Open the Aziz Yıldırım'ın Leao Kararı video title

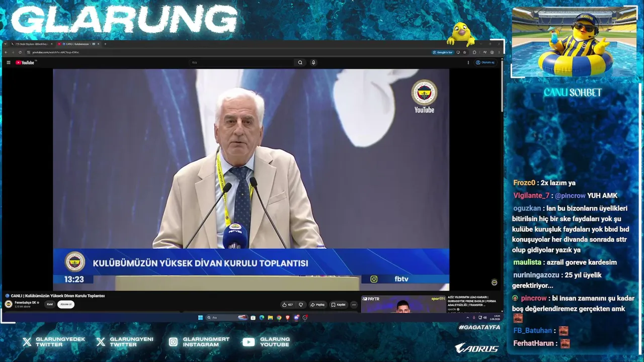(x=472, y=301)
